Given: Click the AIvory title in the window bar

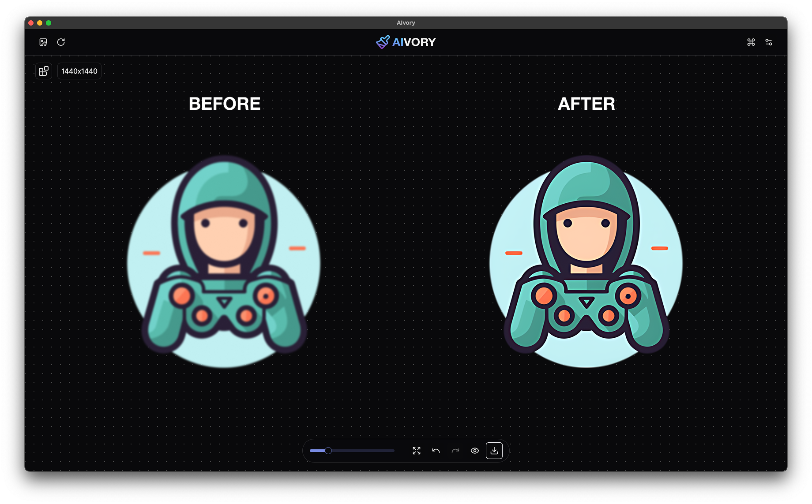Looking at the screenshot, I should pos(406,22).
